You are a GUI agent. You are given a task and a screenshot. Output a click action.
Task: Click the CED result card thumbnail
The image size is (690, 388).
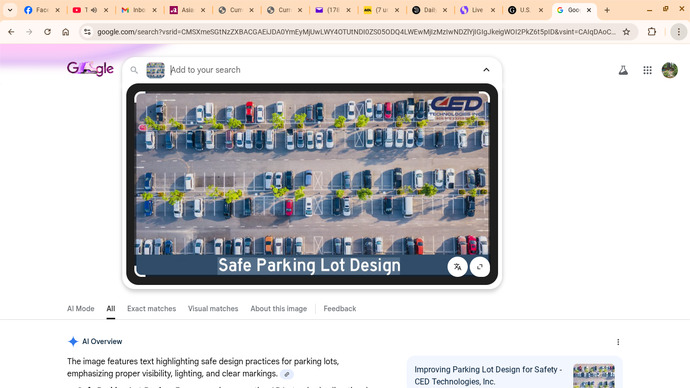tap(594, 376)
